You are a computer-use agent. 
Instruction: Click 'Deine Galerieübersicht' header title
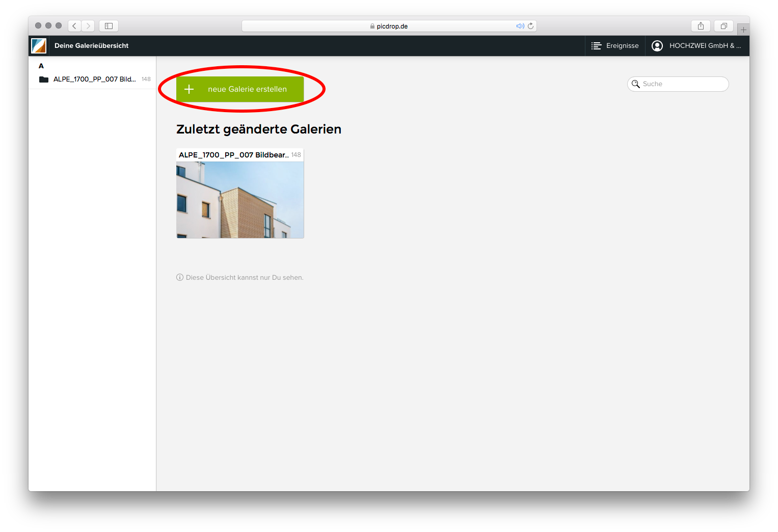91,46
